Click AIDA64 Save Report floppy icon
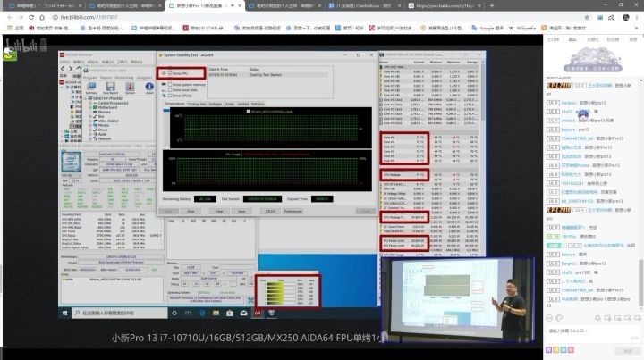 click(x=110, y=87)
